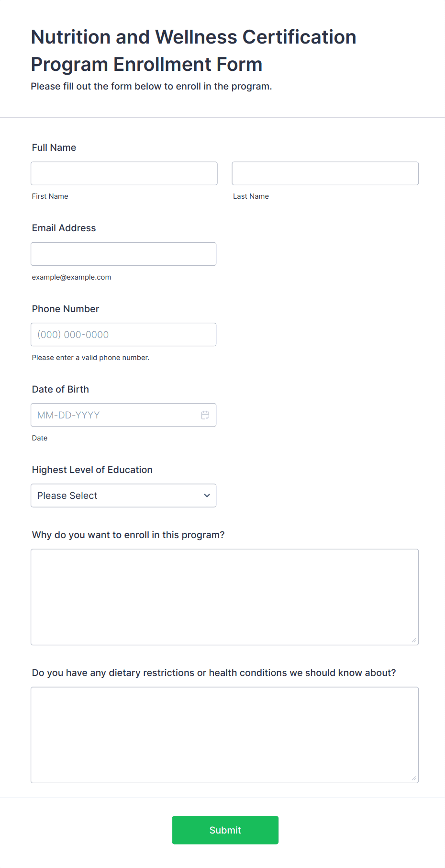This screenshot has width=445, height=868.
Task: Click the 'Why do you want to enroll' label
Action: (128, 535)
